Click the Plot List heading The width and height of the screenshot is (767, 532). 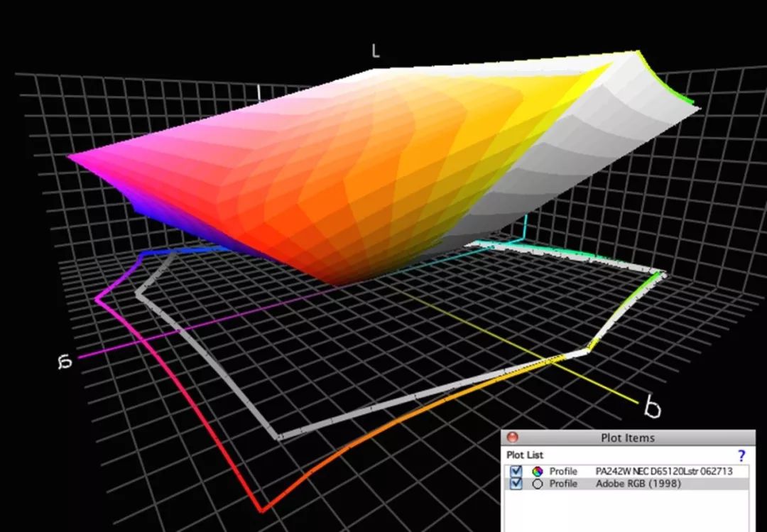coord(524,455)
